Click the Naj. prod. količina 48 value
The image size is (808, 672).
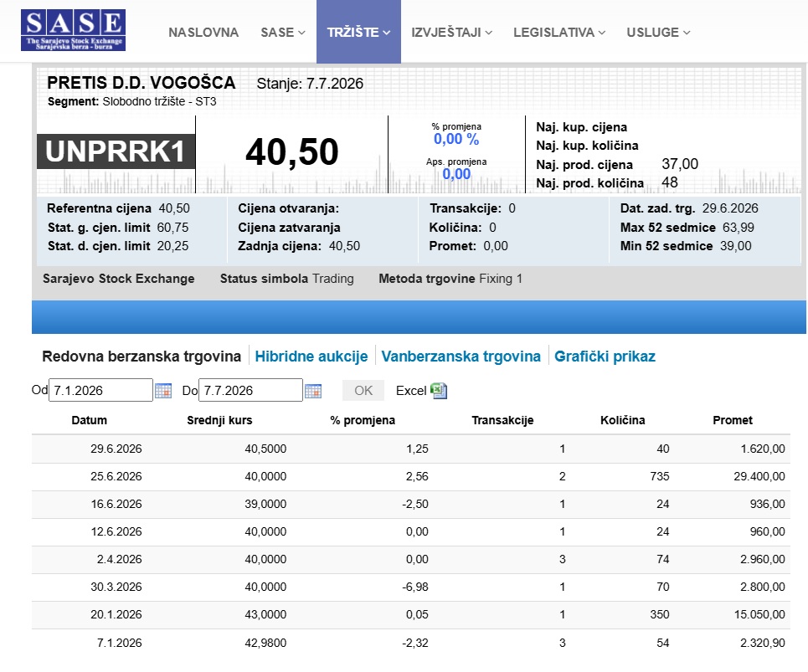[x=670, y=182]
